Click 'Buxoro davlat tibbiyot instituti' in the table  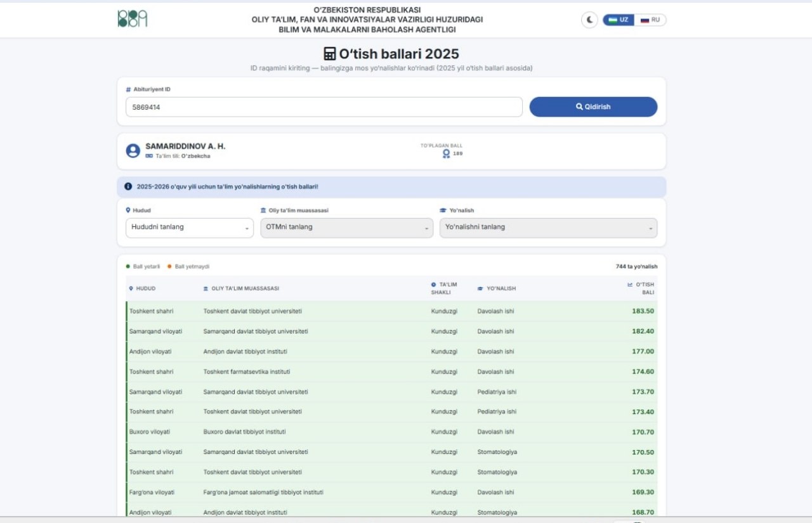244,432
